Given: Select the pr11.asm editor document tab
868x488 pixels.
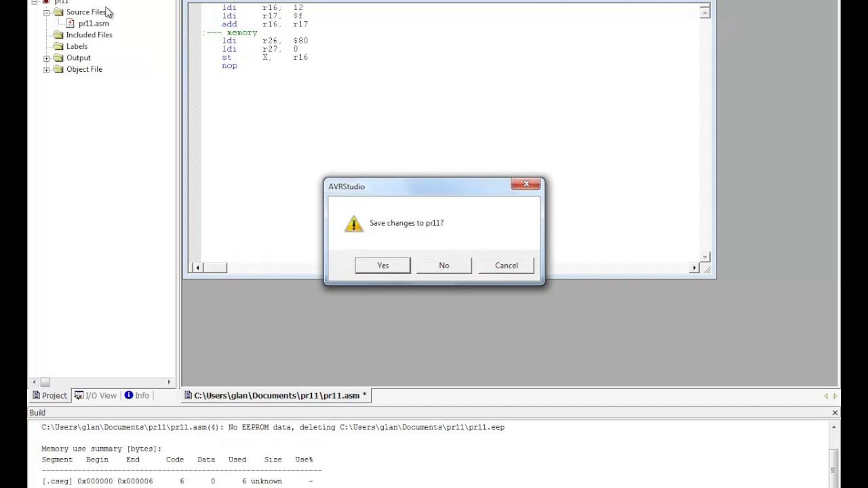Looking at the screenshot, I should click(275, 396).
